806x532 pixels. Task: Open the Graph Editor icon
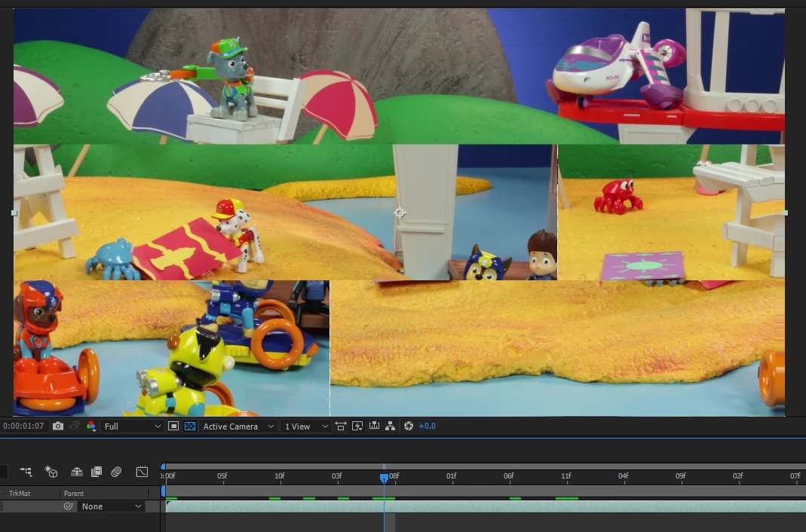[x=142, y=472]
